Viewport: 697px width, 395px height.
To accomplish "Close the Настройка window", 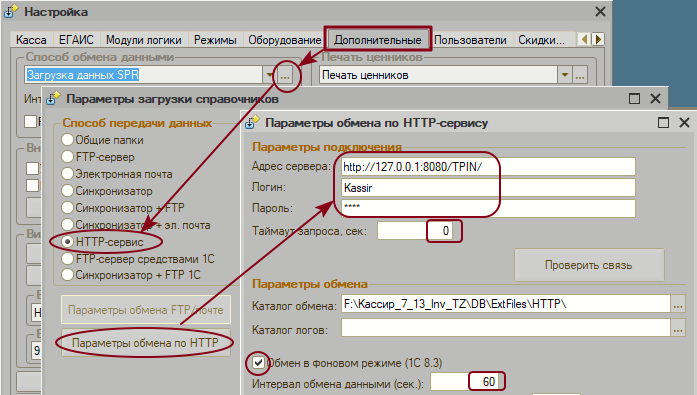I will pyautogui.click(x=600, y=12).
